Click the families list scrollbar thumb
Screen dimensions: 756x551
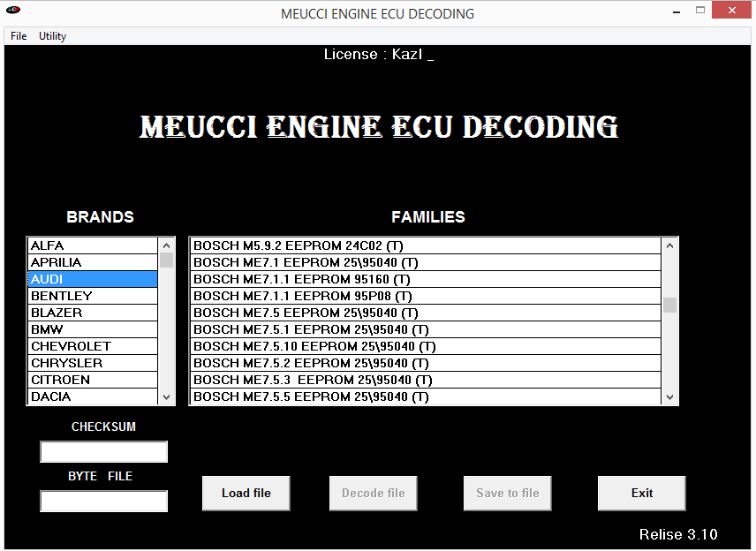pos(669,306)
